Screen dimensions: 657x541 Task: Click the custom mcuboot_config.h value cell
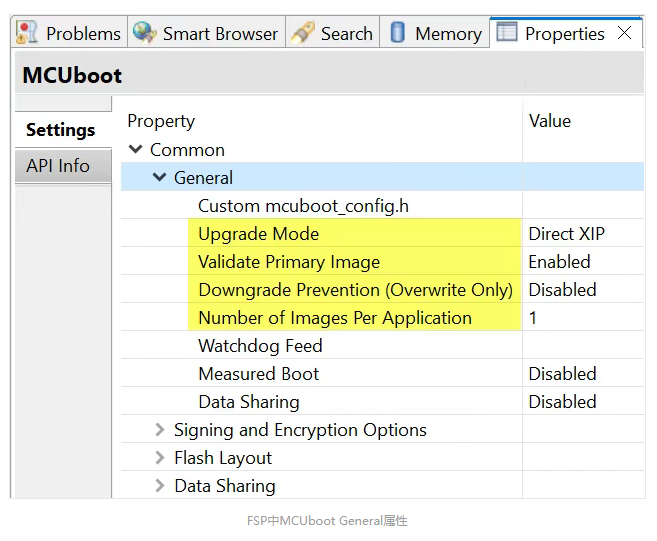583,206
